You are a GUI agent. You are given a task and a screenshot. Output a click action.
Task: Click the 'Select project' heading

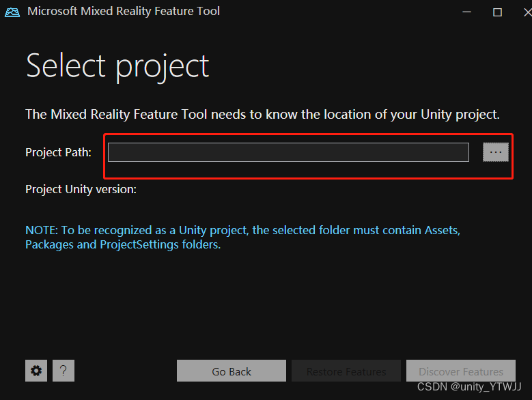[117, 67]
